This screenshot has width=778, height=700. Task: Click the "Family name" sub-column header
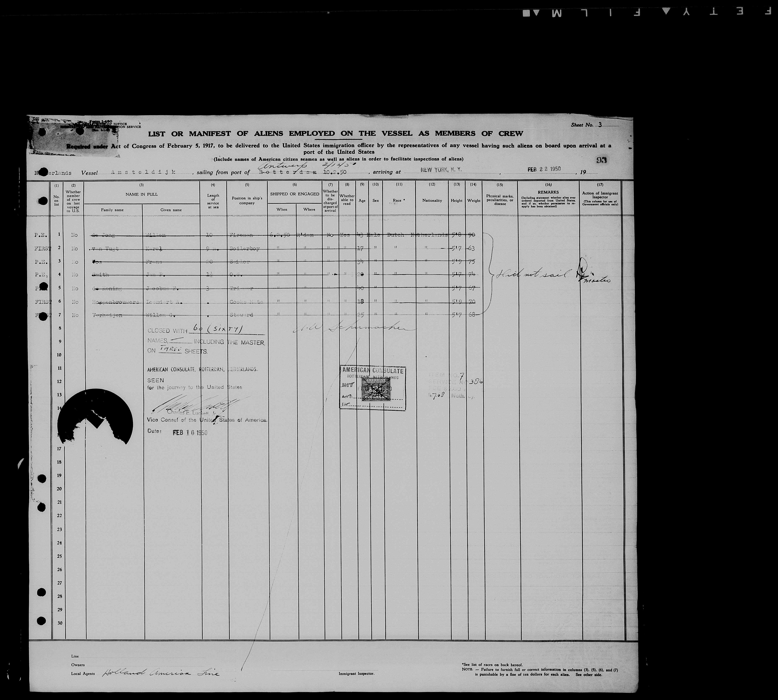pos(112,210)
